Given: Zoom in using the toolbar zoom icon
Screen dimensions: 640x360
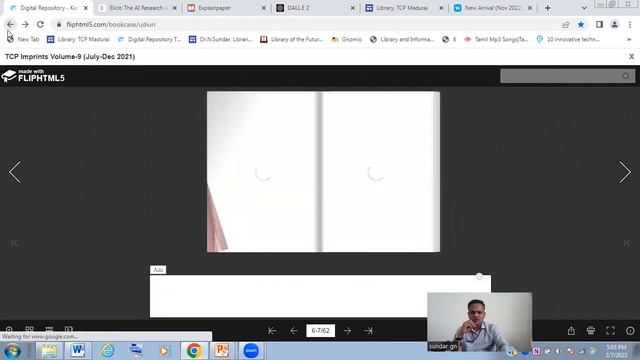Looking at the screenshot, I should pyautogui.click(x=9, y=329).
